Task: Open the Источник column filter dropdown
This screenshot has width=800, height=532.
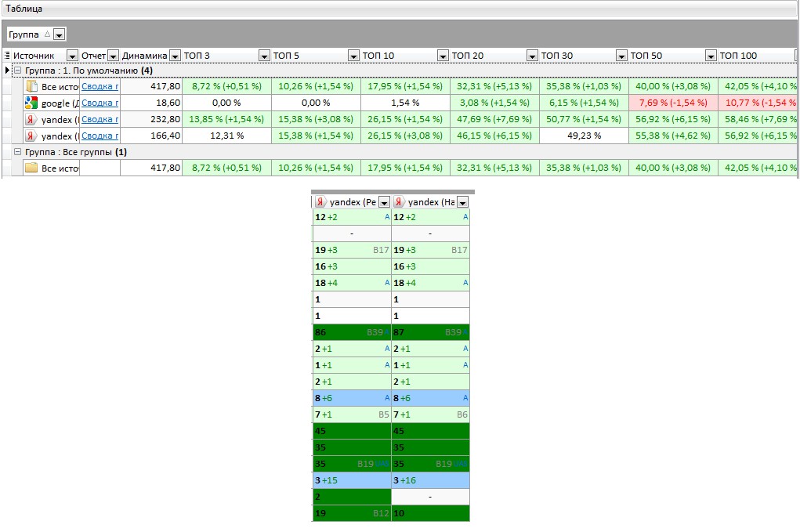Action: point(72,56)
